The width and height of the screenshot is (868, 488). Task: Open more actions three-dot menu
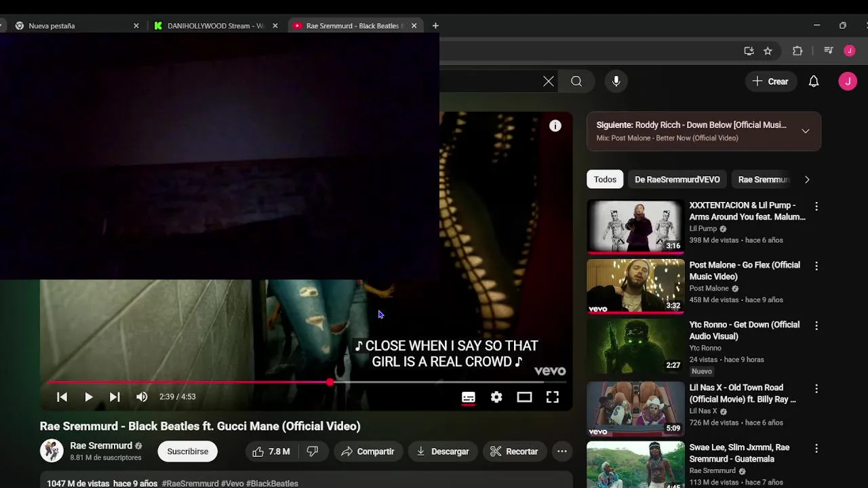tap(562, 451)
